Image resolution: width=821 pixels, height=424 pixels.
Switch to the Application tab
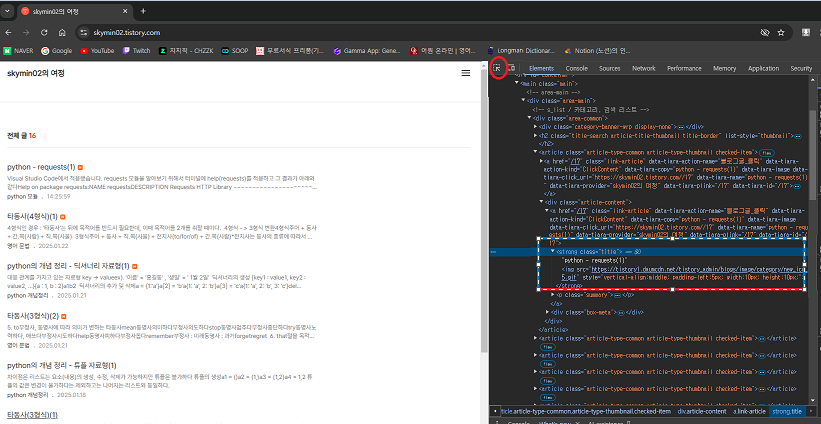click(763, 68)
